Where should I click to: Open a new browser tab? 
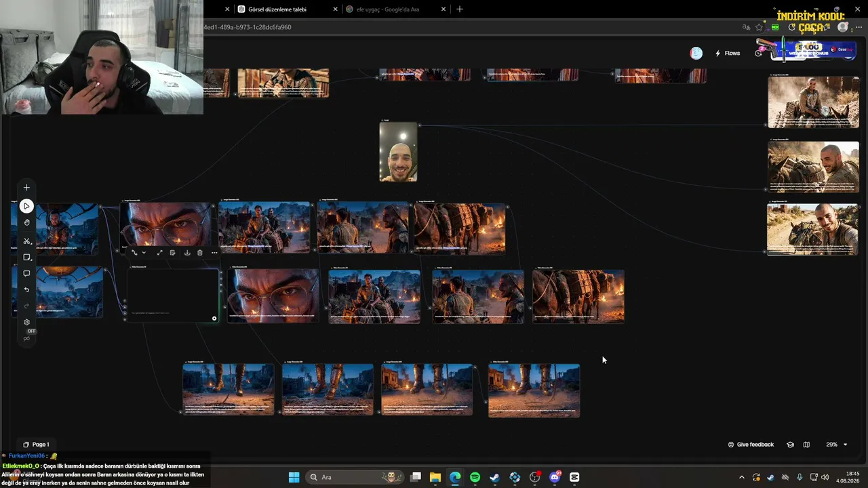460,9
